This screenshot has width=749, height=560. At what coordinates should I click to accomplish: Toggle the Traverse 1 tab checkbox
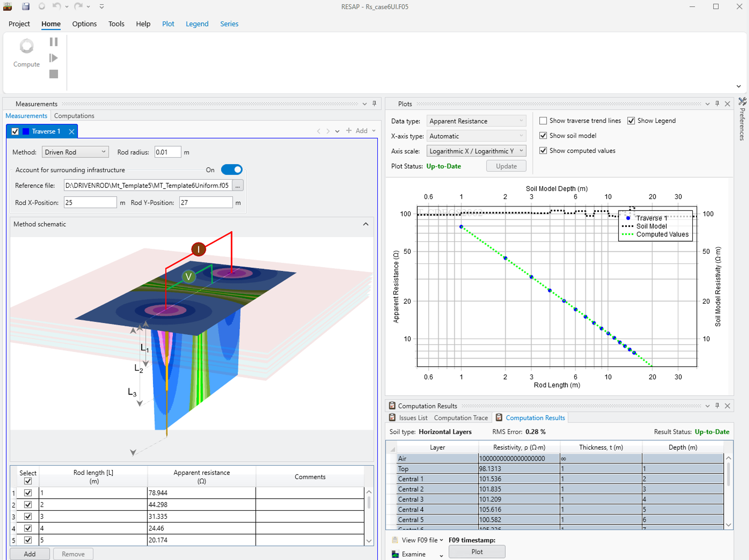click(15, 131)
